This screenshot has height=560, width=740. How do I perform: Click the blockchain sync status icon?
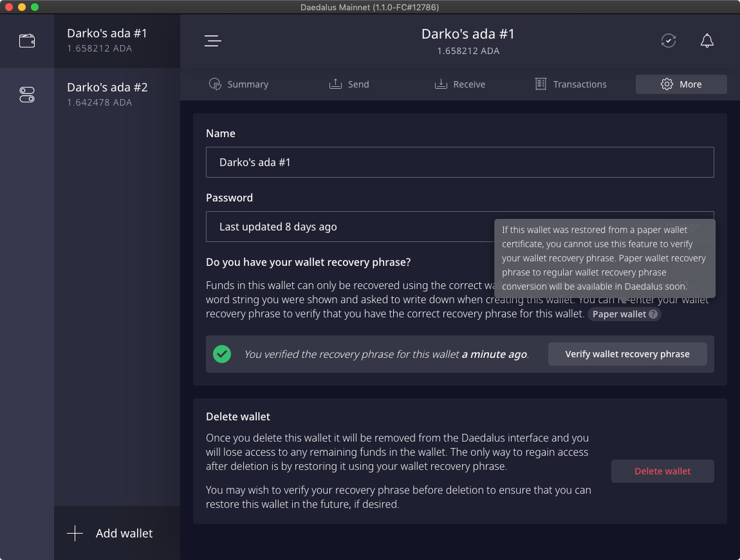(669, 41)
